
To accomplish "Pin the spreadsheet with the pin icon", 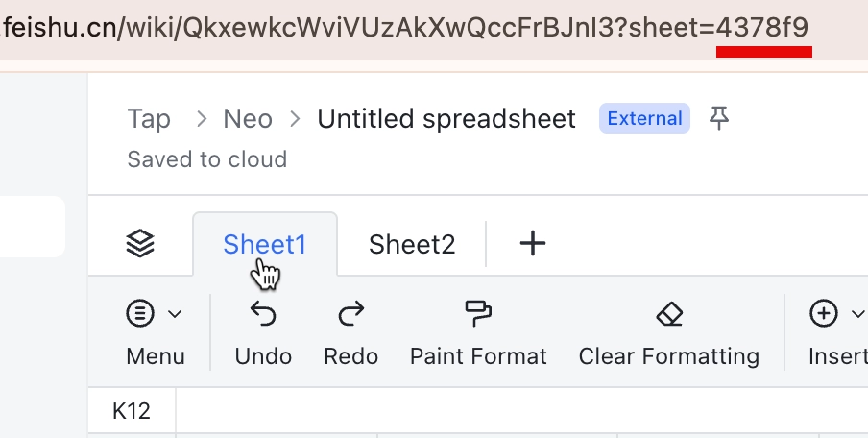I will pos(719,118).
